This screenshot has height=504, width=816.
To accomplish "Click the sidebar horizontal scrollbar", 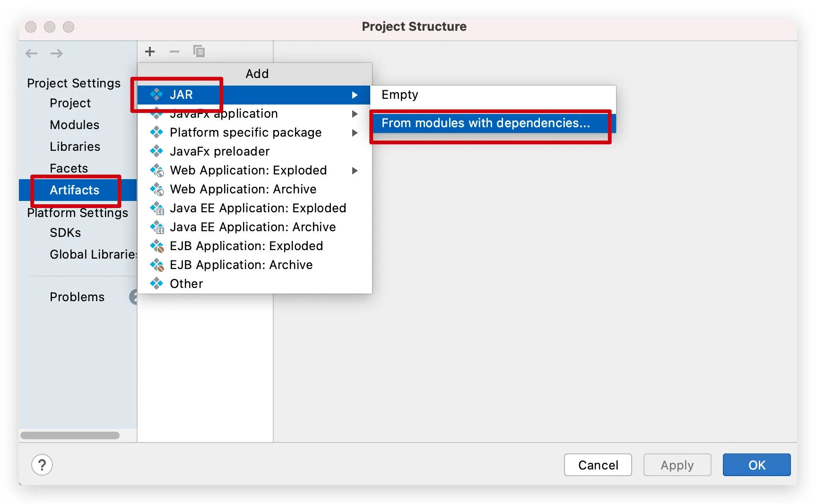I will click(x=70, y=435).
